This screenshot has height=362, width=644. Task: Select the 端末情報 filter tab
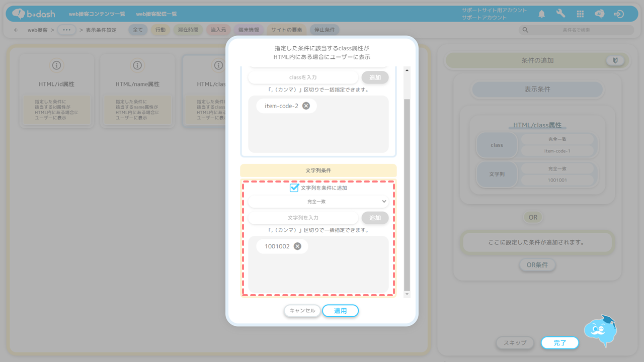(x=249, y=30)
